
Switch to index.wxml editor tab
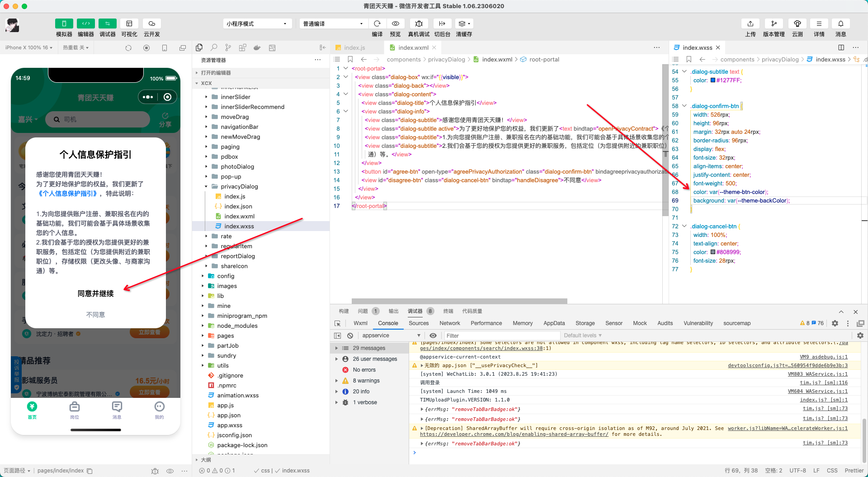(413, 47)
